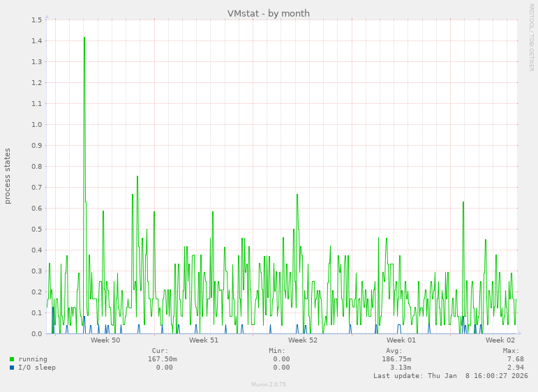This screenshot has width=538, height=392.
Task: Select the running legend label
Action: click(x=33, y=359)
